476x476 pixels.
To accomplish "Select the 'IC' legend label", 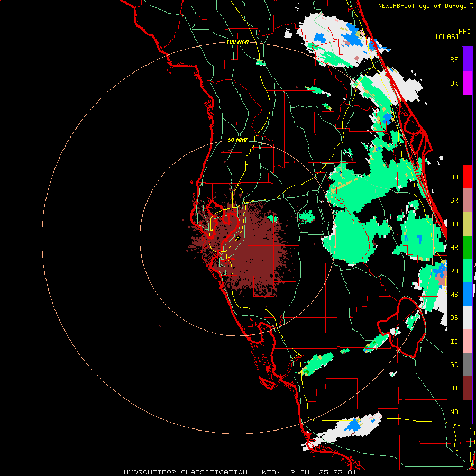I will (454, 342).
